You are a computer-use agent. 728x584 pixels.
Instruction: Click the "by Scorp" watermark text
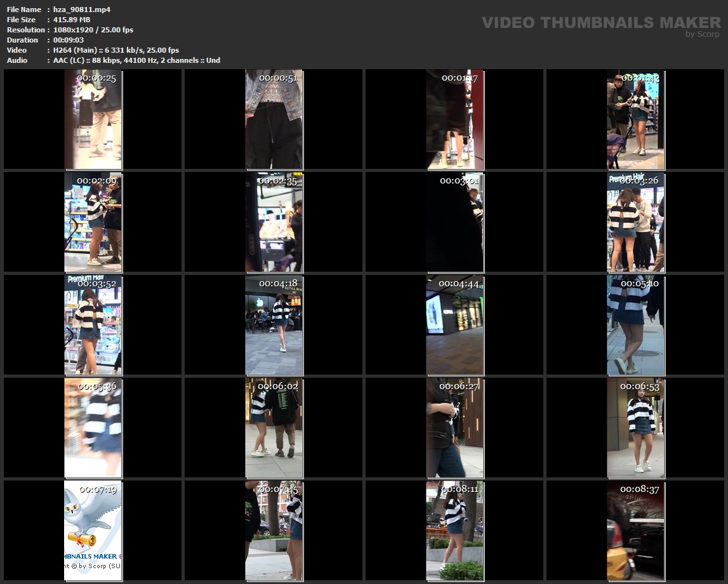tap(702, 34)
